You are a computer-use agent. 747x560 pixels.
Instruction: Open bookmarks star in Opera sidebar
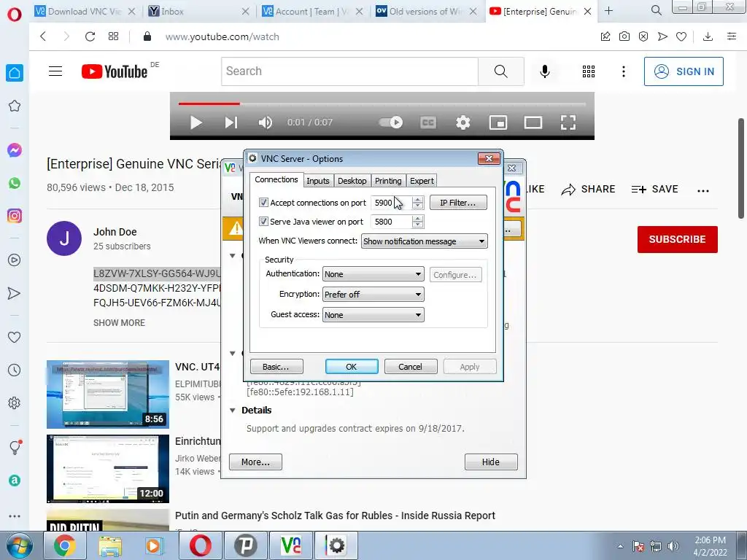pos(15,106)
